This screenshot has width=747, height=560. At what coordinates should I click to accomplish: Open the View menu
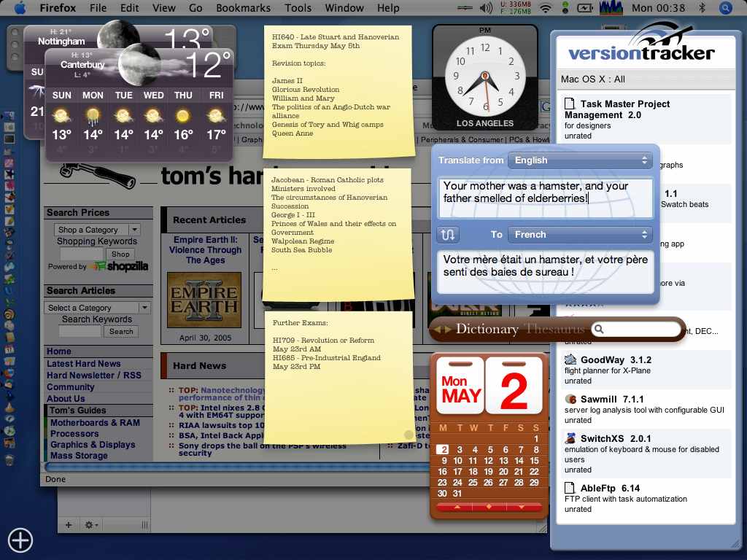(x=164, y=7)
